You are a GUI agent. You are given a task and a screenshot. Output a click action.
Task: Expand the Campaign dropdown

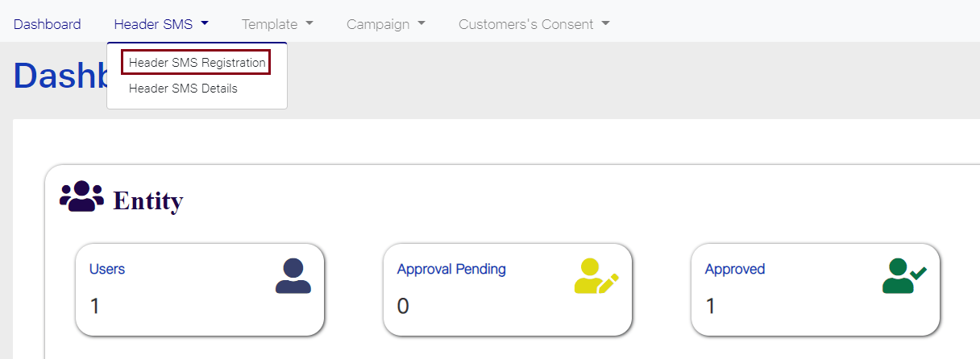coord(386,24)
